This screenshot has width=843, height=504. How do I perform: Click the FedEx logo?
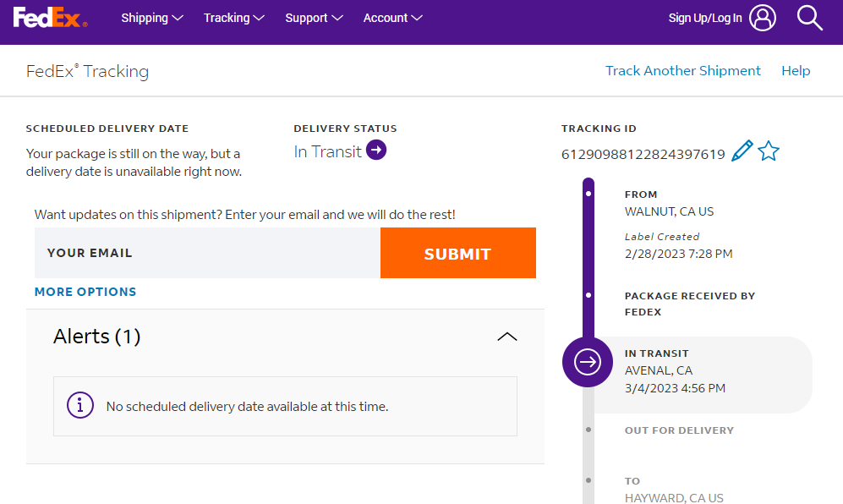coord(49,18)
